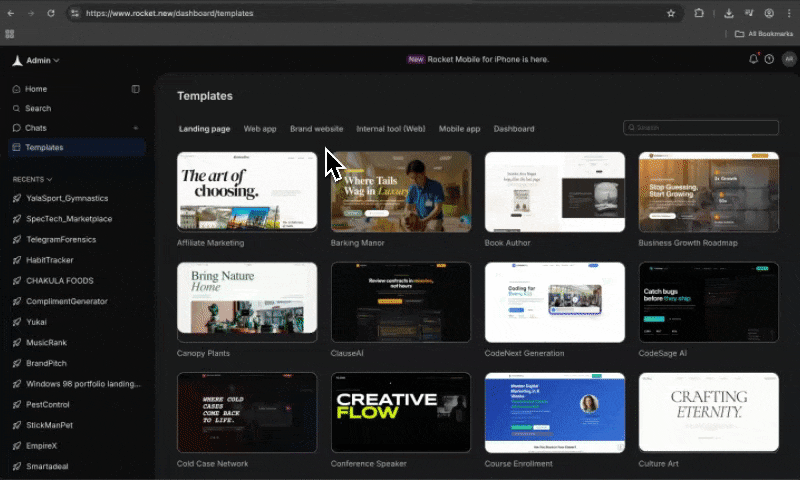Bookmark this page with the star icon
Image resolution: width=800 pixels, height=480 pixels.
pos(671,14)
